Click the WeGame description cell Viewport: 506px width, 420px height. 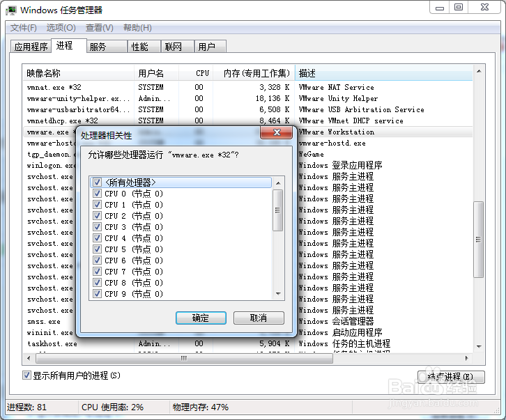click(311, 154)
